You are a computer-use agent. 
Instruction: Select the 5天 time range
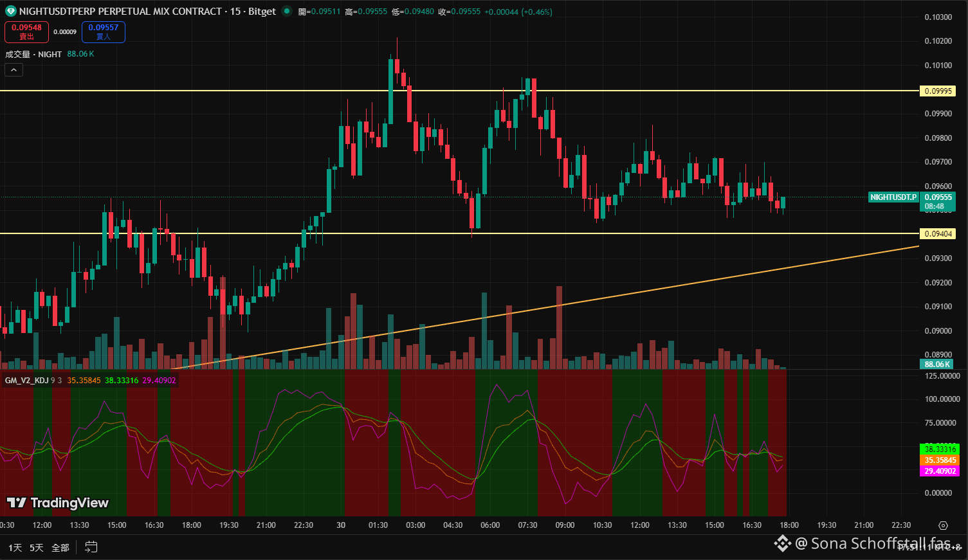(x=37, y=548)
